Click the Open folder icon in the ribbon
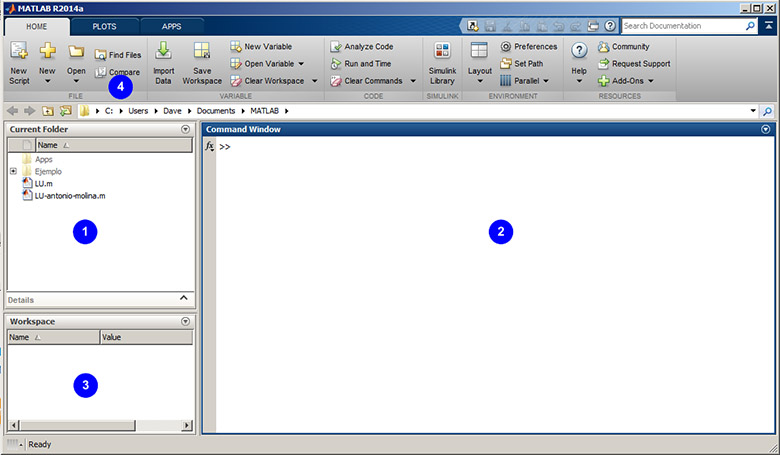The image size is (780, 455). [x=76, y=51]
